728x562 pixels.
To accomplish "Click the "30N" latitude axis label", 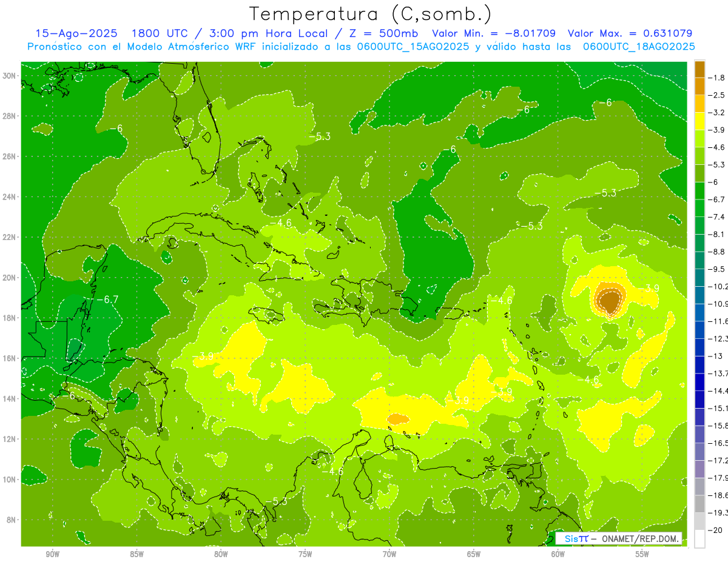I will coord(10,76).
